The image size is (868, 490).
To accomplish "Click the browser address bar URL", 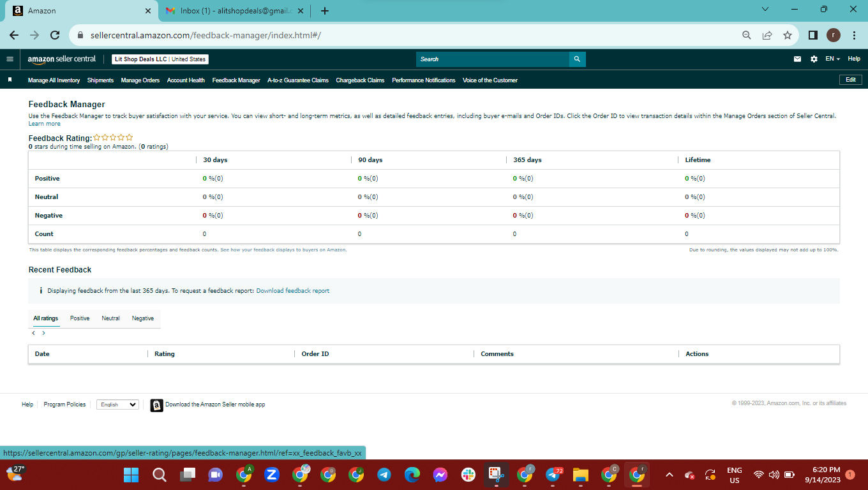I will (206, 35).
